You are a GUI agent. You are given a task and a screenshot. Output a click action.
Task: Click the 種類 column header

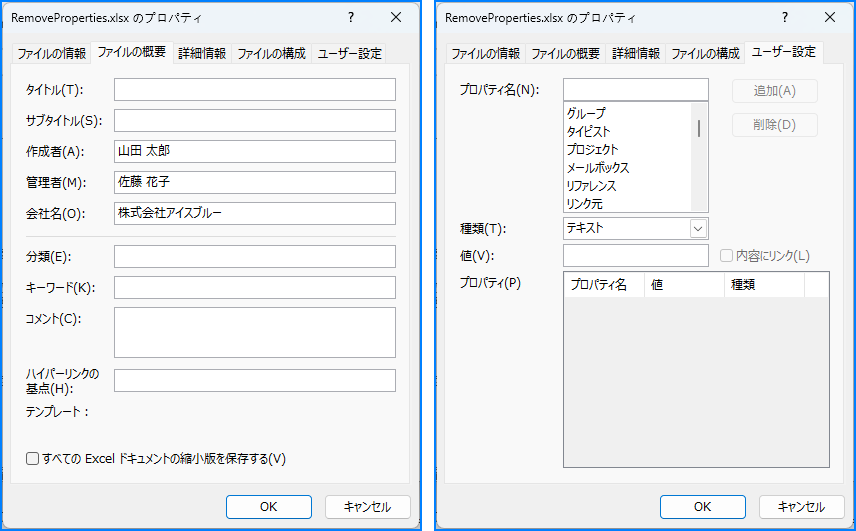[x=764, y=285]
